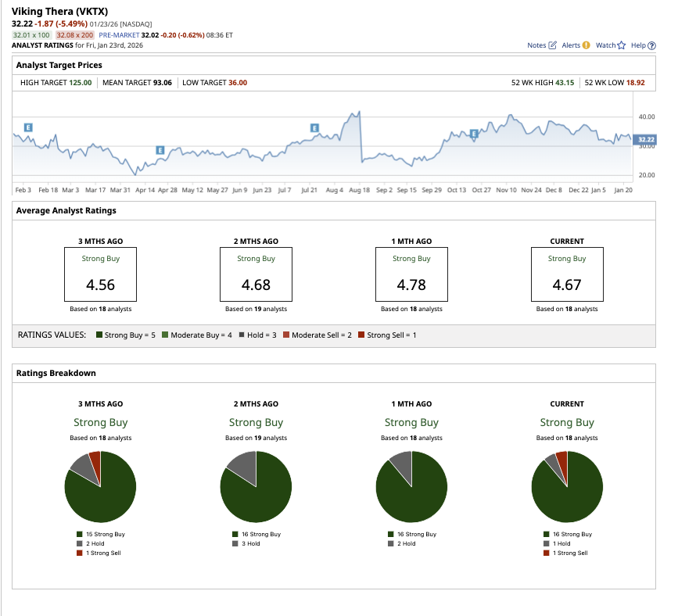The width and height of the screenshot is (696, 616).
Task: Click the earnings marker near Jul 21
Action: tap(314, 128)
